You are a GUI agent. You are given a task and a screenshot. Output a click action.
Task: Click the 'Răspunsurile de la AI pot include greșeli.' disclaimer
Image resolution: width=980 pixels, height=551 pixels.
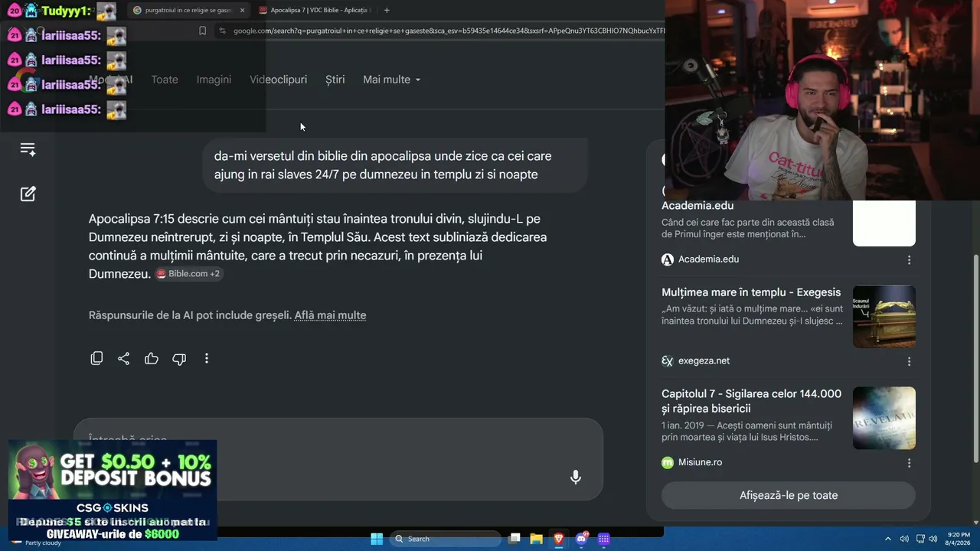click(190, 315)
